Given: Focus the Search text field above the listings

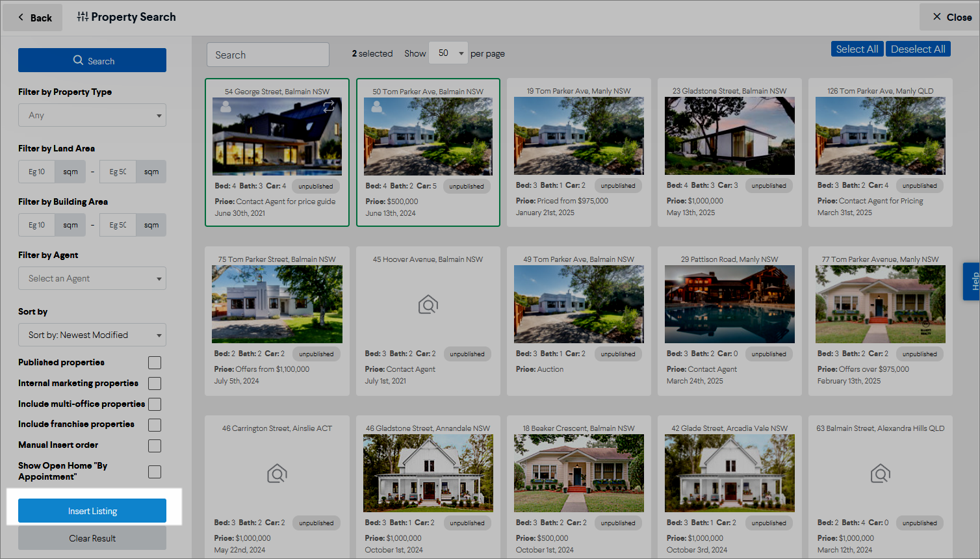Looking at the screenshot, I should pos(268,55).
